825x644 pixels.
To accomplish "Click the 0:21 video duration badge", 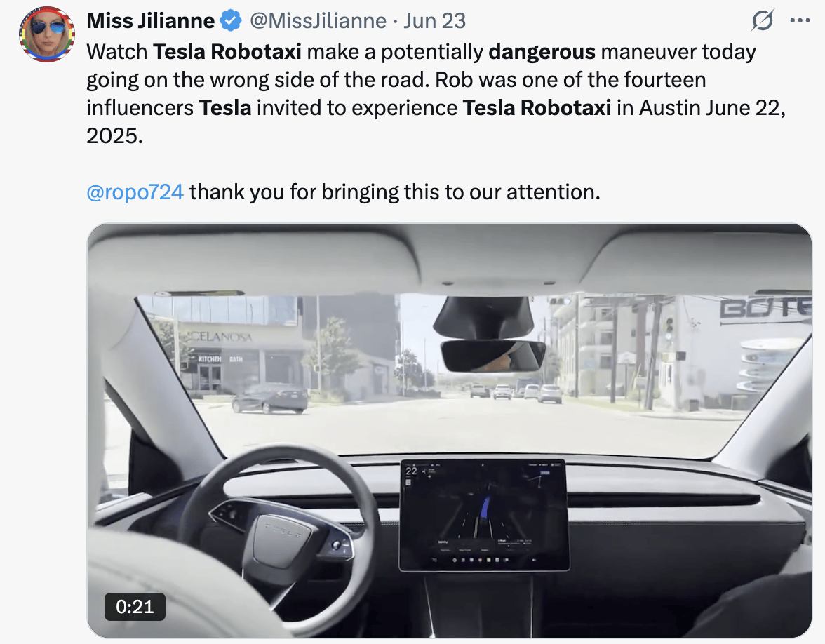I will tap(135, 607).
